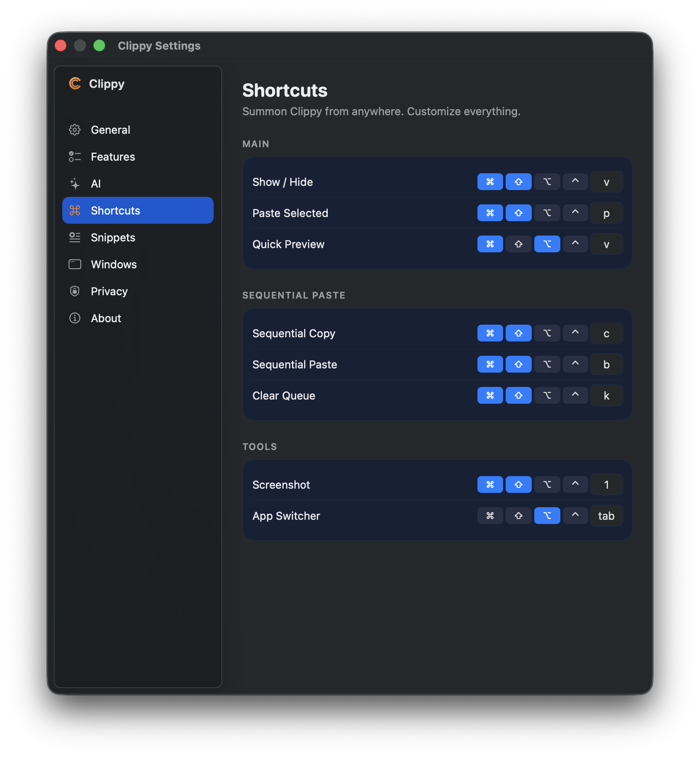700x757 pixels.
Task: Toggle Command modifier for Sequential Copy
Action: click(490, 334)
